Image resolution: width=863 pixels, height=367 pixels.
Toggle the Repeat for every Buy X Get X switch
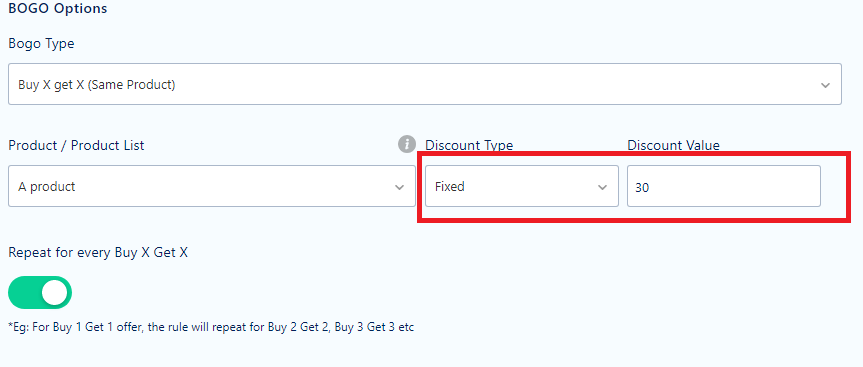[x=40, y=293]
